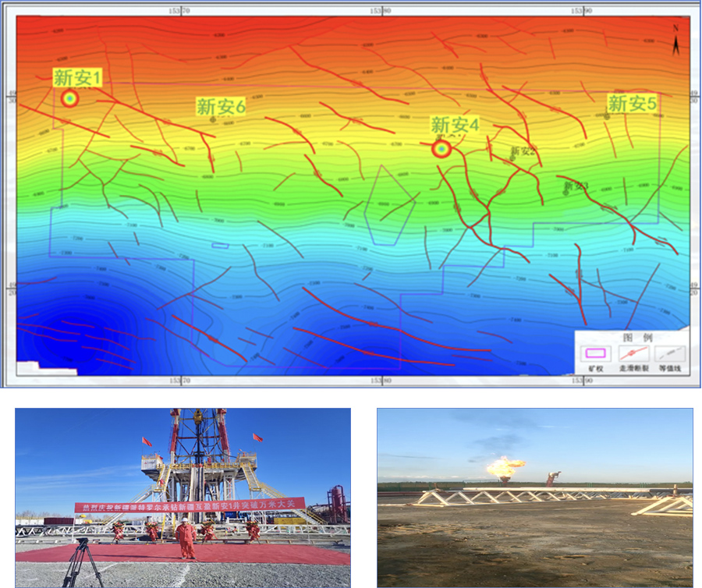Click the north arrow compass symbol
The height and width of the screenshot is (588, 702).
coord(675,41)
